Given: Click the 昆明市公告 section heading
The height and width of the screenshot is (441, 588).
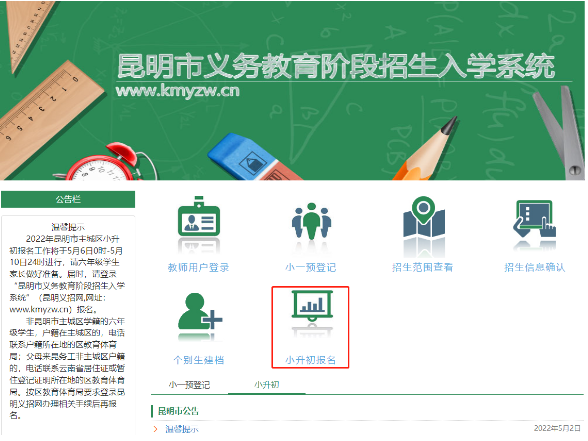Looking at the screenshot, I should (178, 411).
